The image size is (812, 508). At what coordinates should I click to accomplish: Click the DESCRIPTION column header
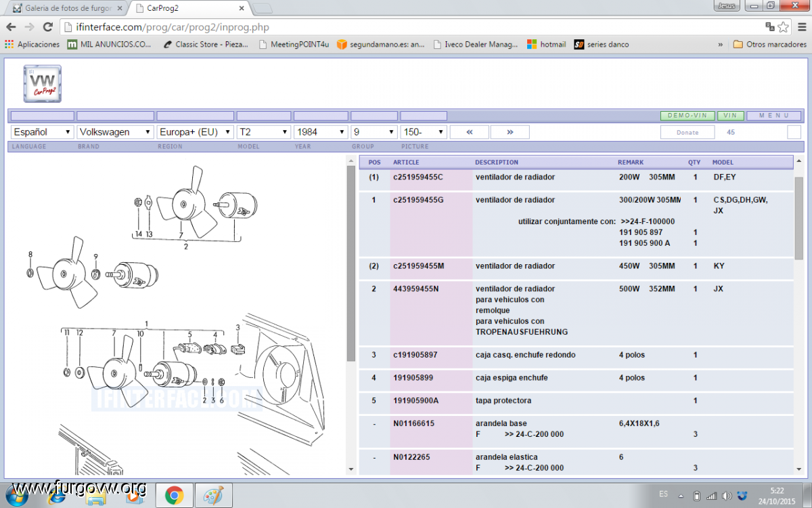tap(497, 163)
